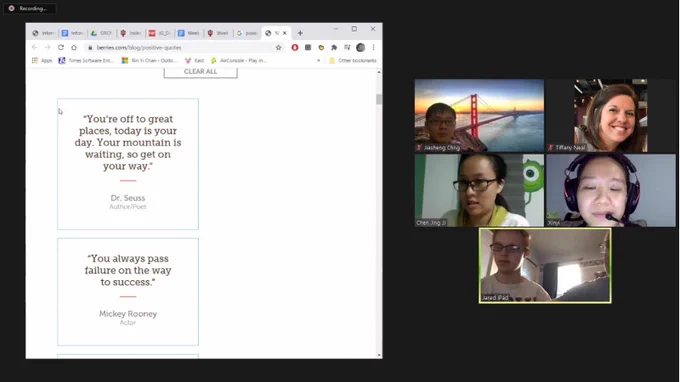The image size is (680, 382).
Task: Go back to the previous page
Action: [35, 47]
